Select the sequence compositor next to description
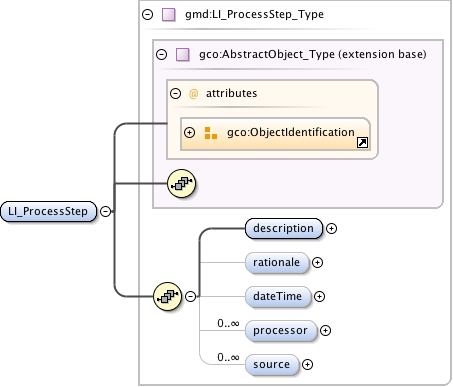 [167, 296]
